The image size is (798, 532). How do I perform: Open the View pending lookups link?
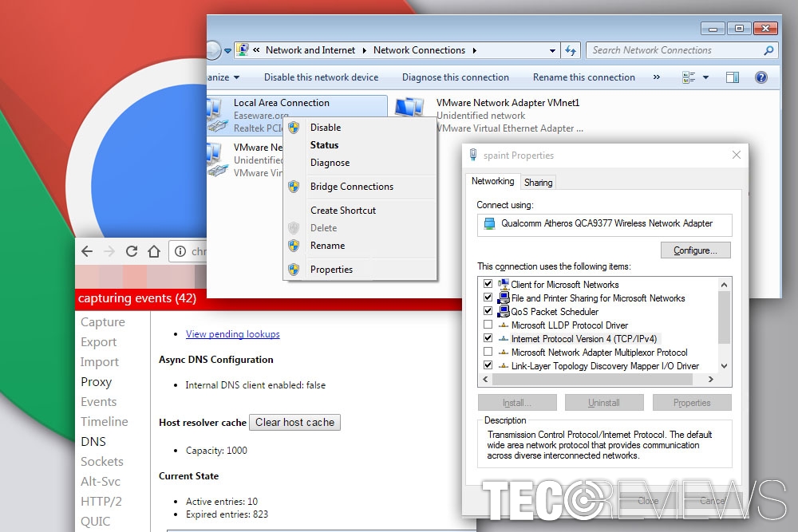[232, 334]
